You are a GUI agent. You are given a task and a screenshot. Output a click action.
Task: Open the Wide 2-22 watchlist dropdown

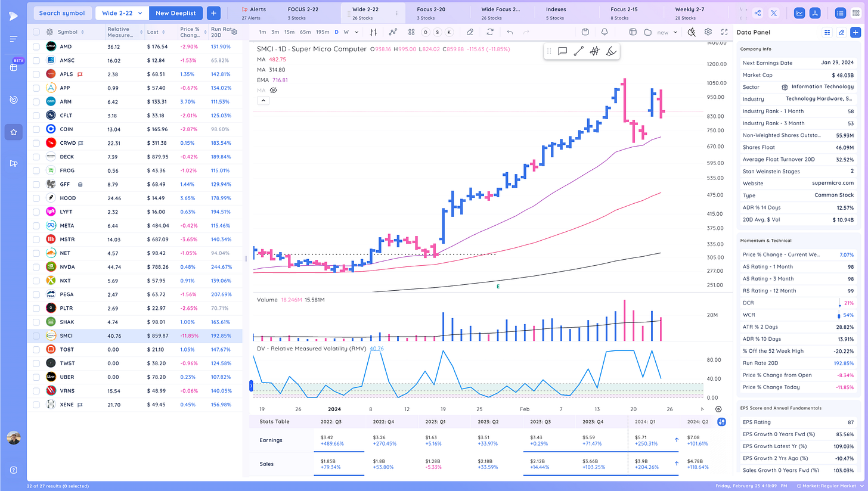[x=122, y=13]
